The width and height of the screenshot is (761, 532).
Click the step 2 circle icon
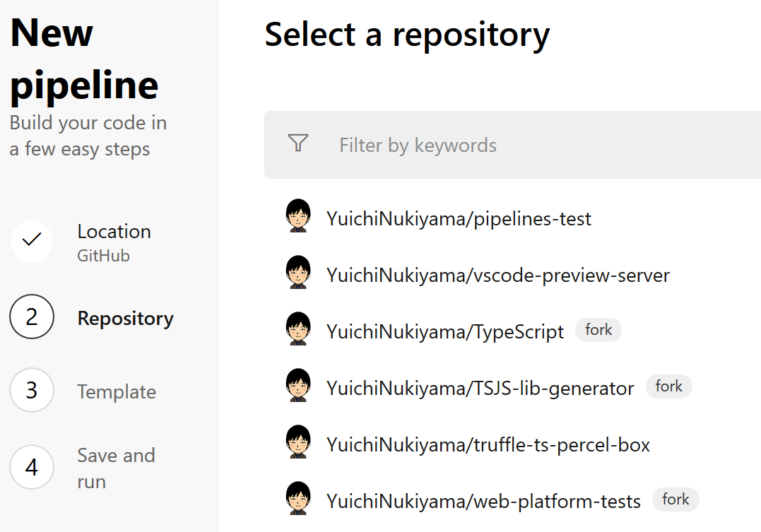[x=32, y=317]
